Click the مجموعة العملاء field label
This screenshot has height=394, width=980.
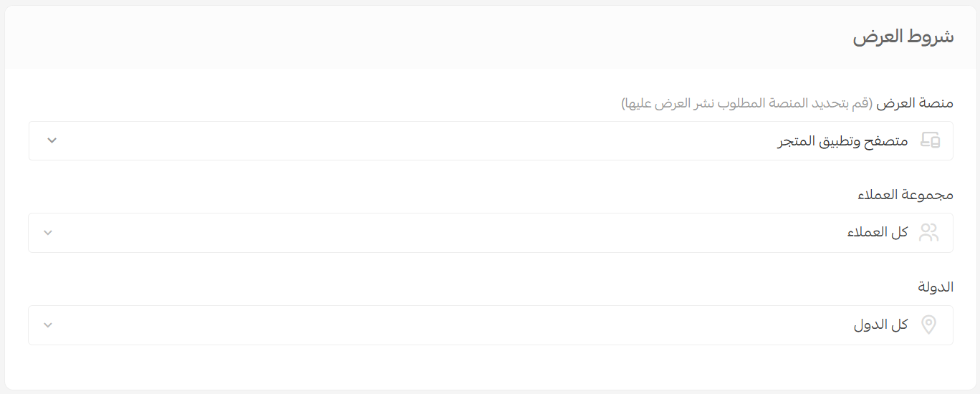(905, 195)
